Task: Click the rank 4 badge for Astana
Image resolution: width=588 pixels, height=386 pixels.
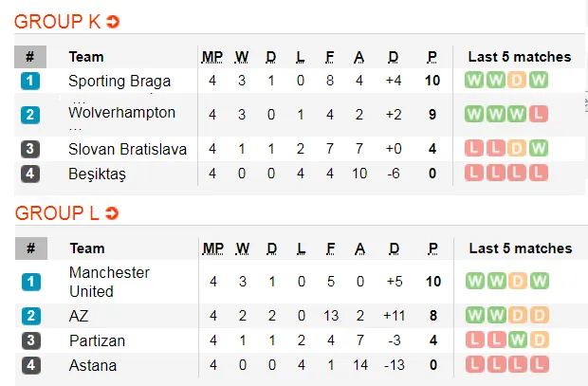Action: (x=30, y=364)
